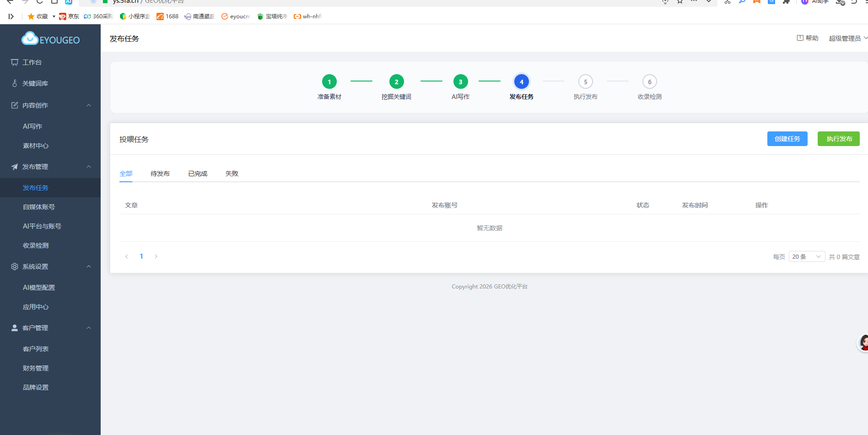Collapse the 系统设置 sidebar section
Image resolution: width=868 pixels, height=435 pixels.
pyautogui.click(x=89, y=266)
